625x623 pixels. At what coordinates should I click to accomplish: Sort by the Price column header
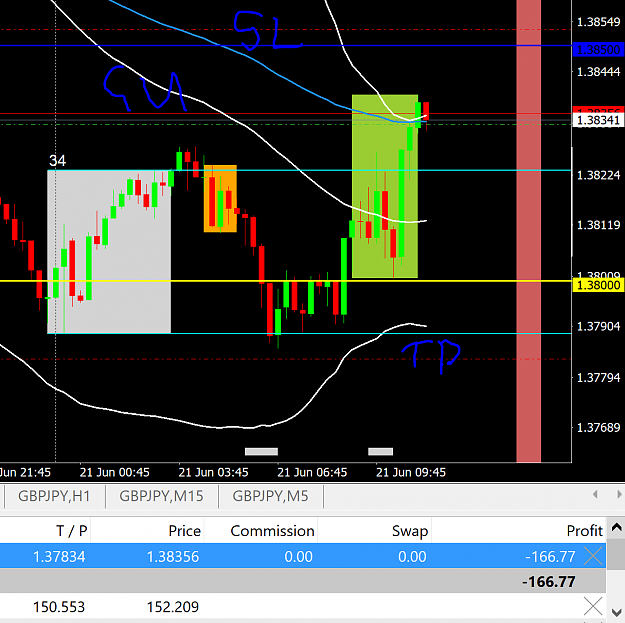click(185, 531)
